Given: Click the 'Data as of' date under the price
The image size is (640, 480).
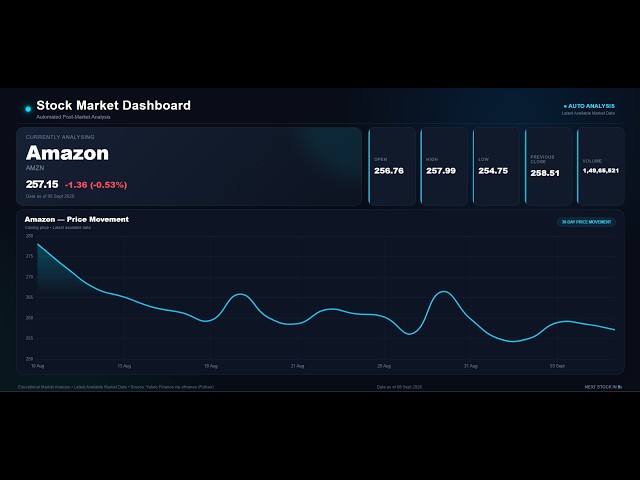Looking at the screenshot, I should [50, 196].
